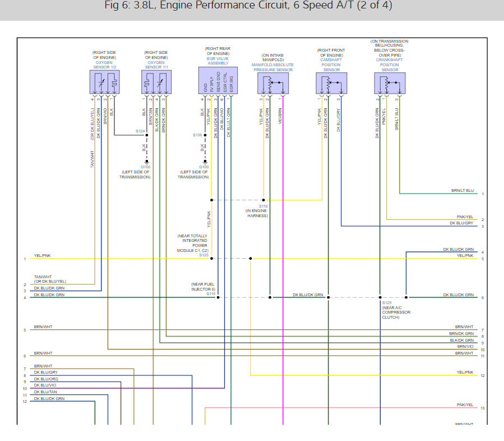Screen dimensions: 504x441
Task: Click the 'YEL/PNK' label at left terminal 1
Action: [43, 255]
